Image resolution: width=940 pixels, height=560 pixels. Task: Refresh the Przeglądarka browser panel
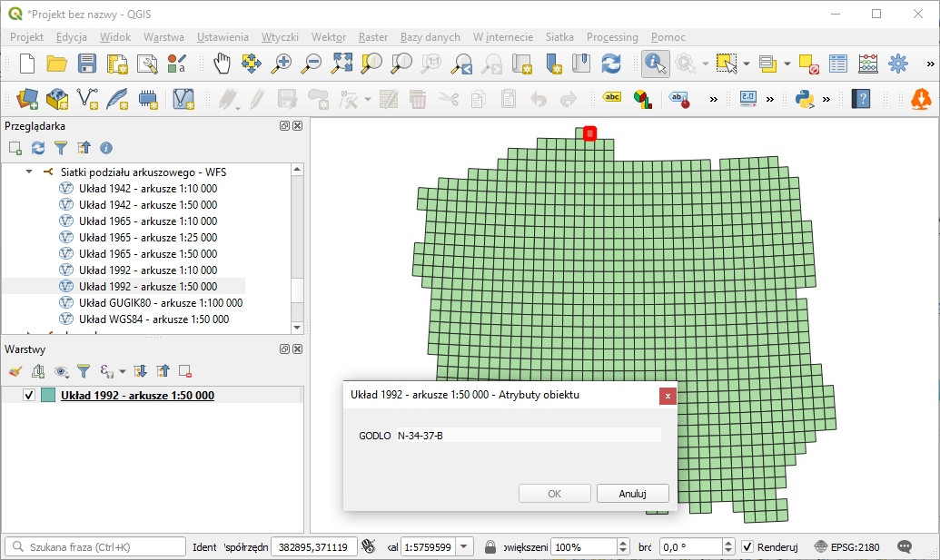pos(38,148)
